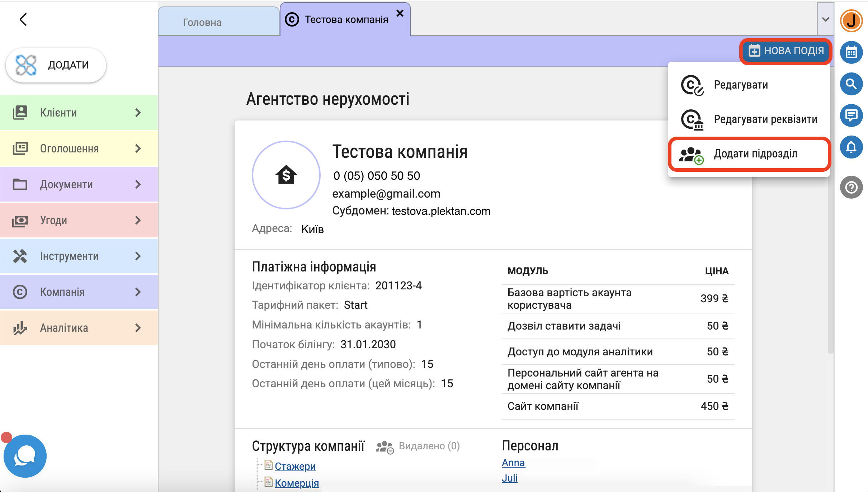Click the search magnifier icon
This screenshot has height=492, width=868.
tap(851, 84)
